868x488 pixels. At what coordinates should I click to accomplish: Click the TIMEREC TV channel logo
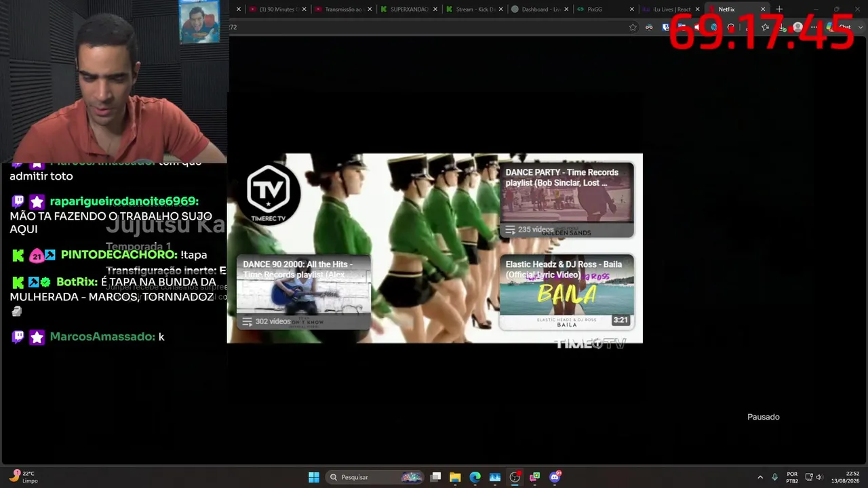point(269,194)
